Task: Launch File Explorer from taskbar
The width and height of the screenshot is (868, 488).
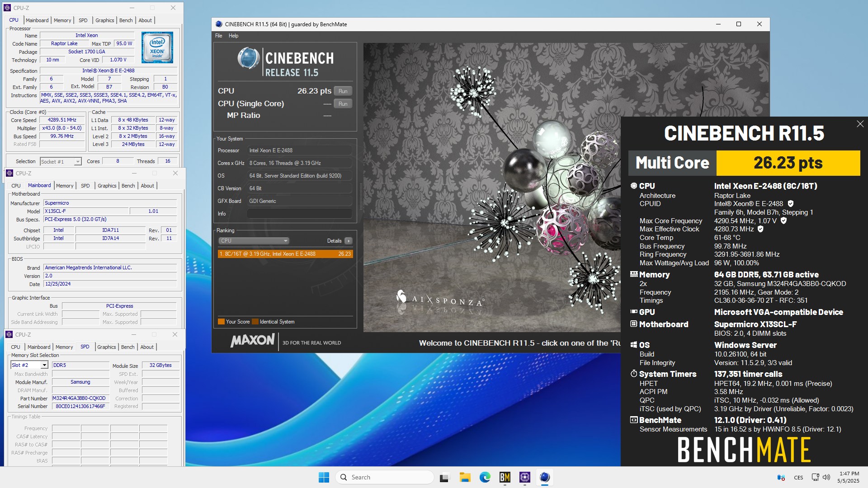Action: [x=465, y=477]
